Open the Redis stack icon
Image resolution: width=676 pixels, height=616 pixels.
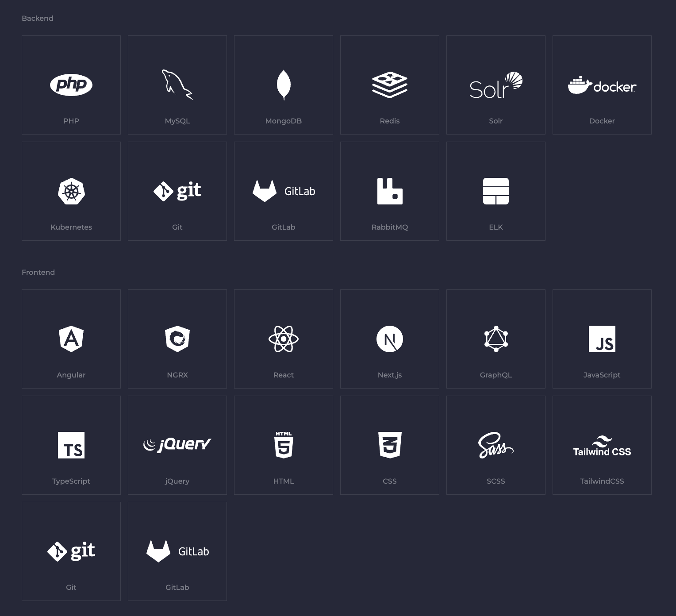pyautogui.click(x=390, y=85)
